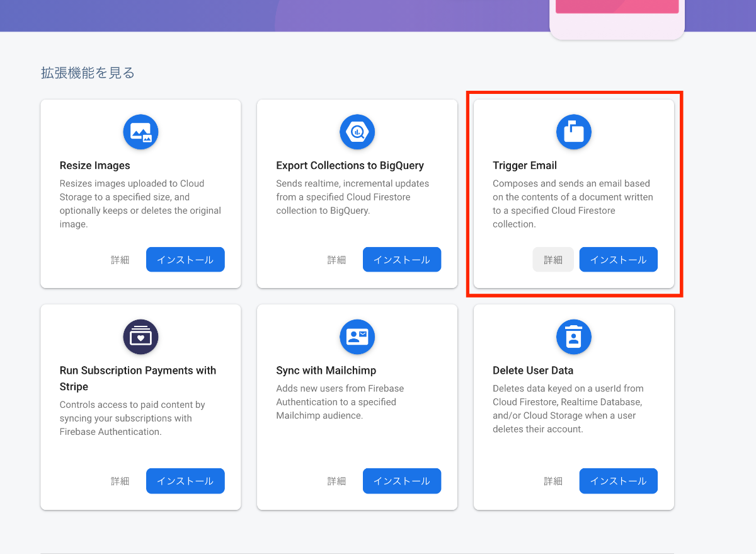The width and height of the screenshot is (756, 554).
Task: Click the Sync with Mailchimp icon
Action: point(357,337)
